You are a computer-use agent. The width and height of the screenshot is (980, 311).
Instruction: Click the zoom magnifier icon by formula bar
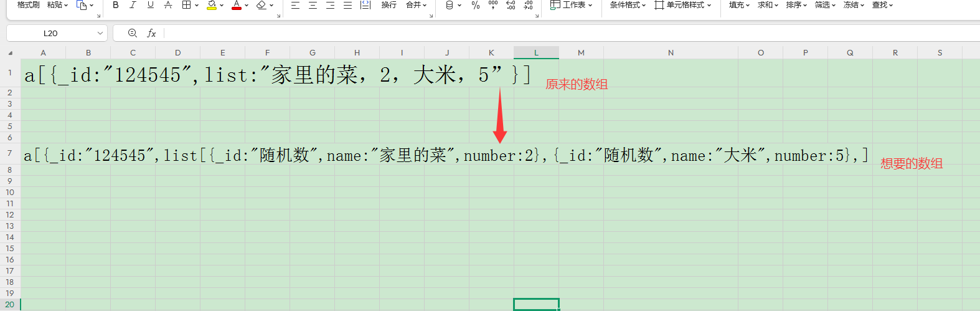(132, 33)
